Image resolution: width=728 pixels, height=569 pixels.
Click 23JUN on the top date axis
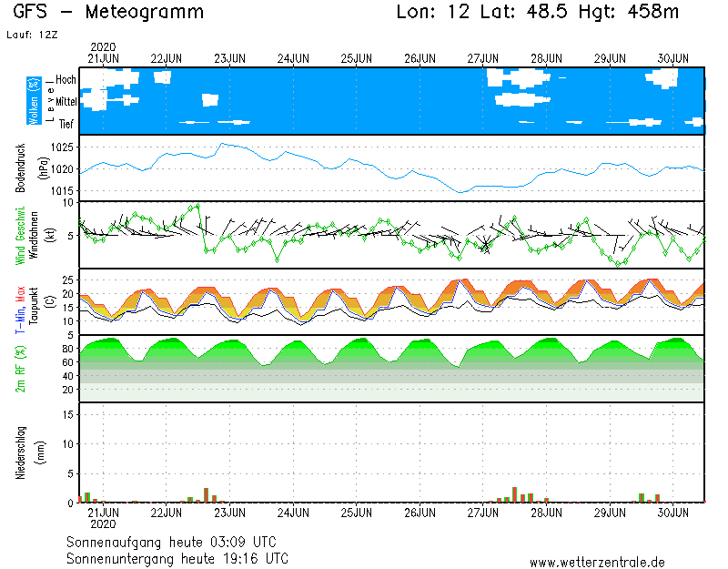tap(229, 57)
